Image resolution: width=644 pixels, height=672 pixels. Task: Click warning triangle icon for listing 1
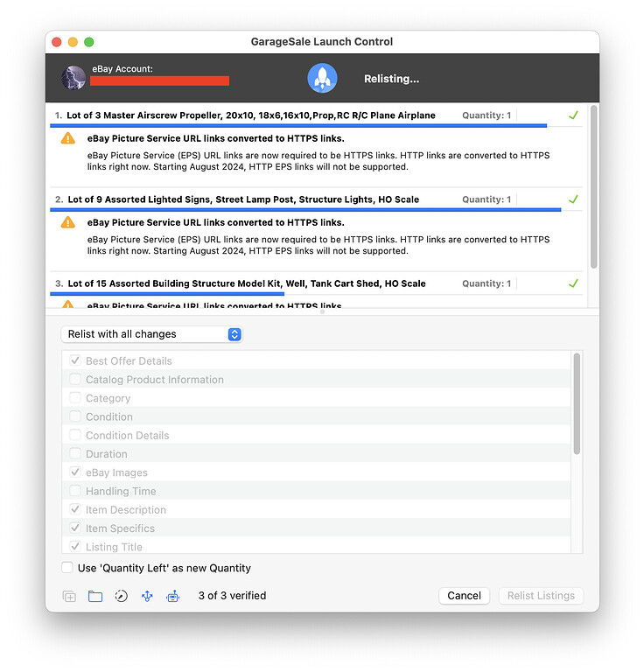pos(68,138)
